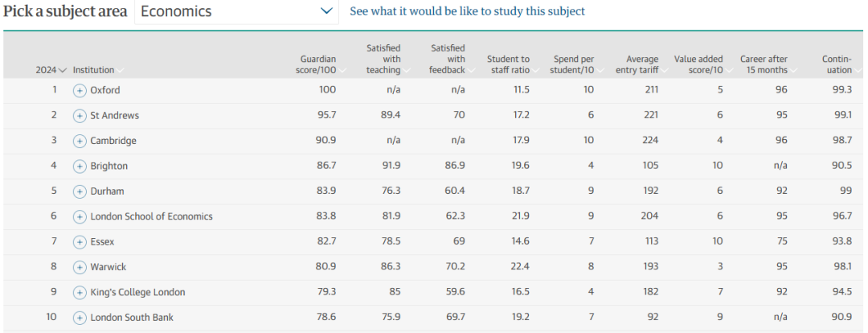868x333 pixels.
Task: Click the plus icon next to Essex
Action: coord(80,241)
